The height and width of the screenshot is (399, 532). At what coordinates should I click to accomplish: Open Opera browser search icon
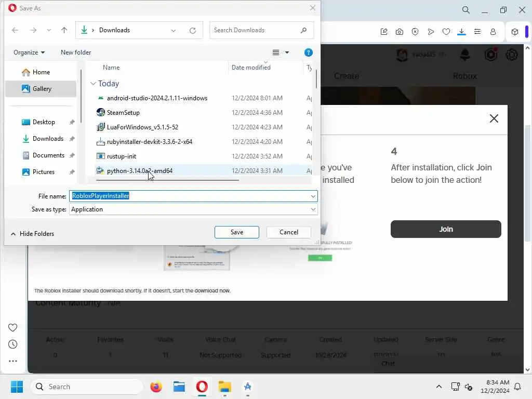[x=466, y=10]
